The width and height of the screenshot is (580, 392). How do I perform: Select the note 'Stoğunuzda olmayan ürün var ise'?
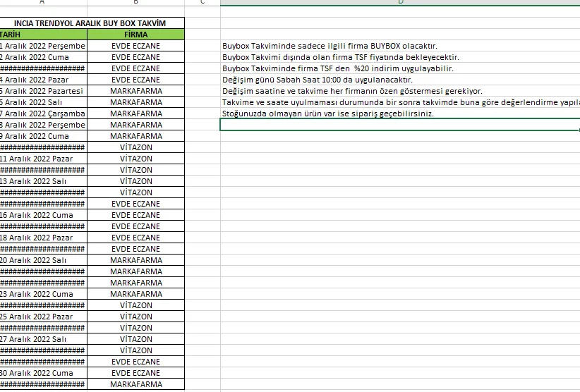click(x=327, y=114)
